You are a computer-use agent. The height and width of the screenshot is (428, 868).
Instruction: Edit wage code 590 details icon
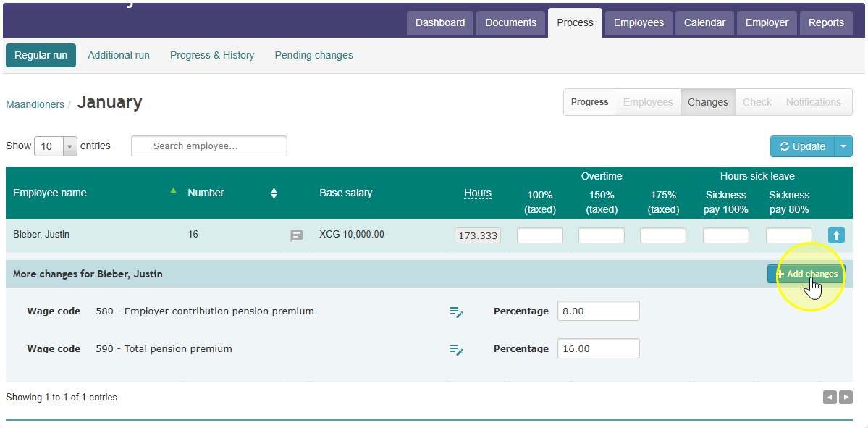click(456, 349)
